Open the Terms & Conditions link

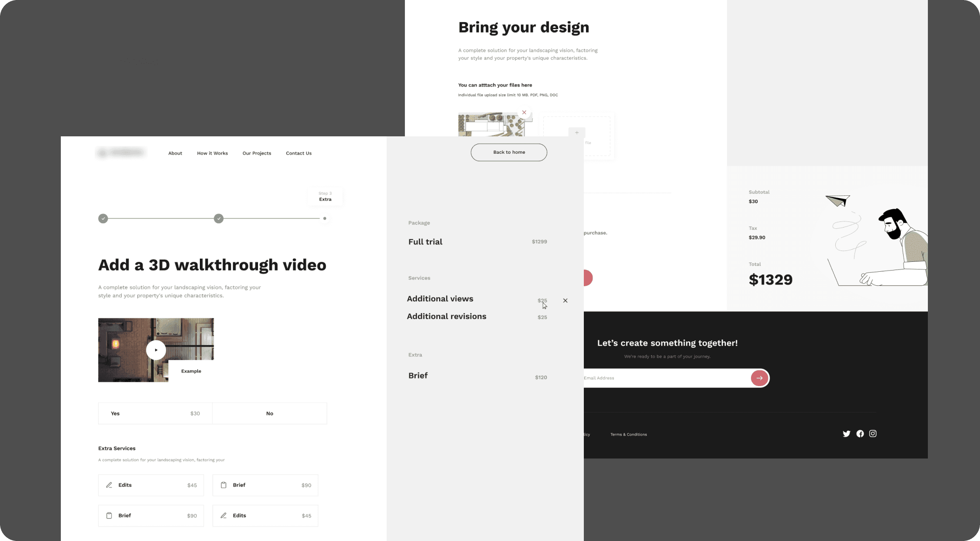(629, 435)
